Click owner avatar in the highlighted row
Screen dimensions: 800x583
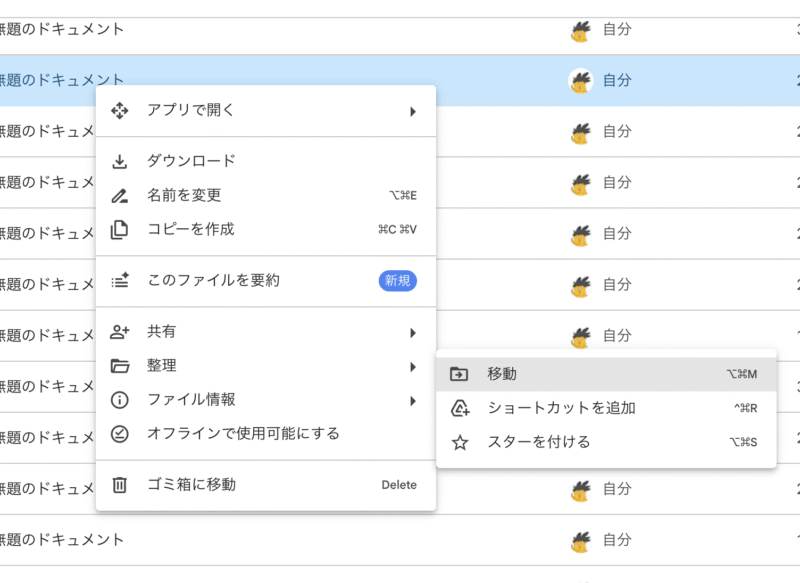point(580,80)
